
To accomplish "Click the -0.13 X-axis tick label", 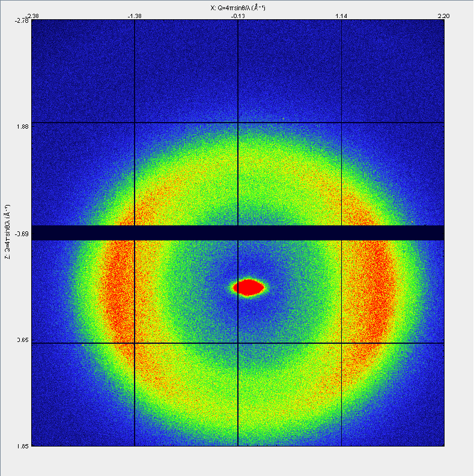I will 238,16.
